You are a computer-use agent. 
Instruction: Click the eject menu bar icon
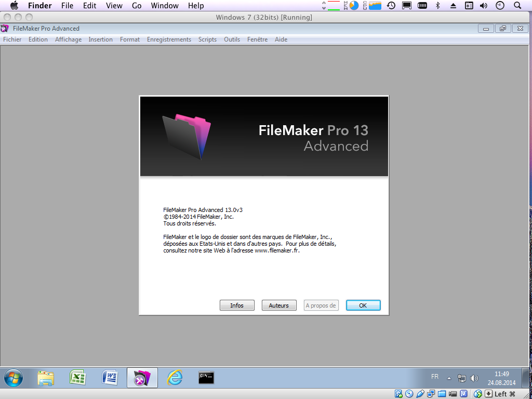coord(453,5)
